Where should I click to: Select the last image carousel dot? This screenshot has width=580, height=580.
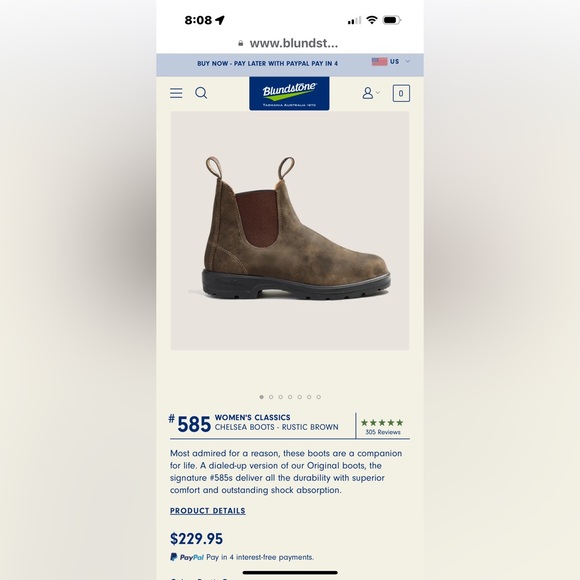tap(318, 397)
